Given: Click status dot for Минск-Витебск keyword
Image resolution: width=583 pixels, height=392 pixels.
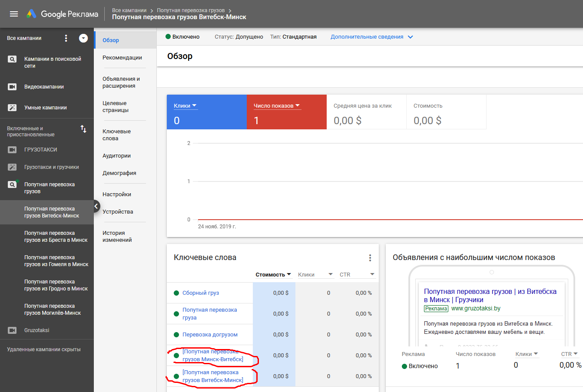Looking at the screenshot, I should [x=176, y=356].
